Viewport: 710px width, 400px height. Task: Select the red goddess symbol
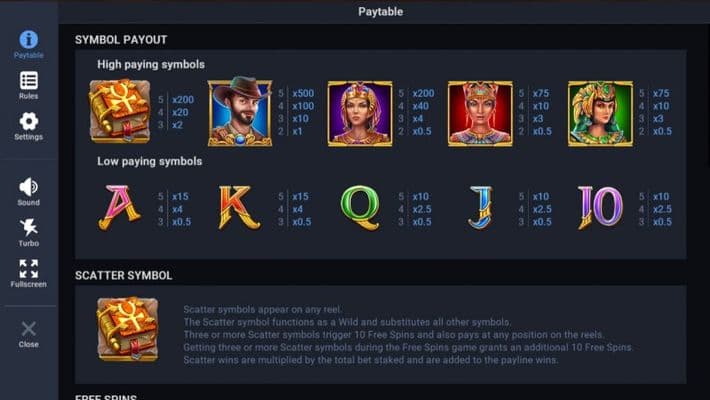pos(480,113)
